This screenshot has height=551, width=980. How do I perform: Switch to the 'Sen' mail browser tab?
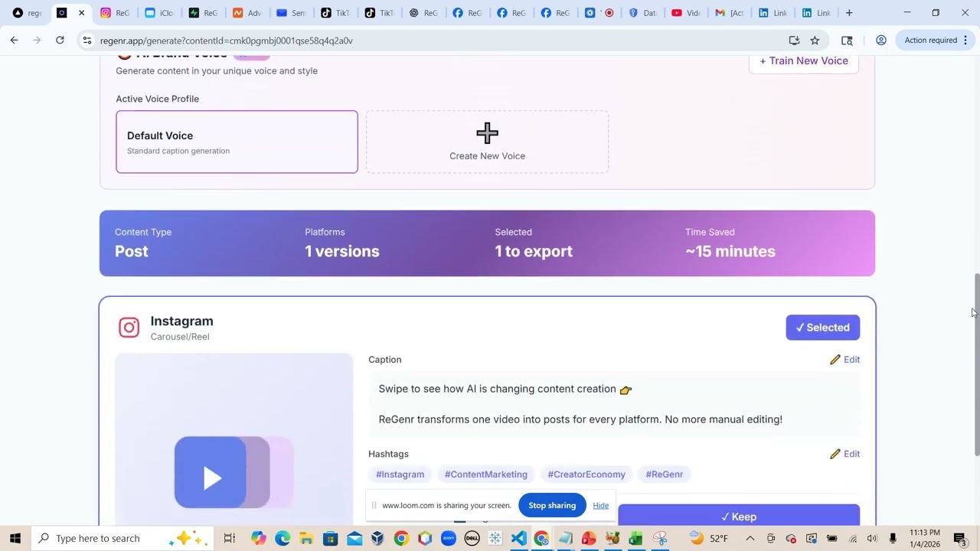pos(291,13)
